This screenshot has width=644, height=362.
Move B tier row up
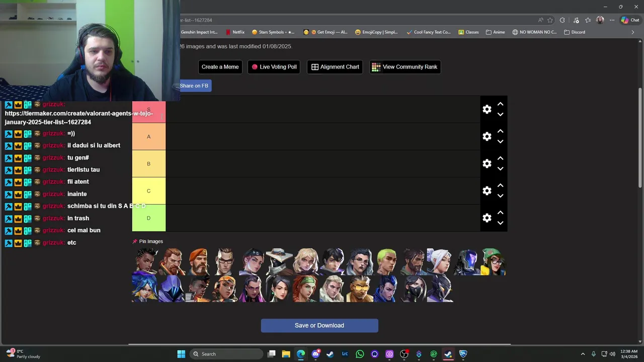pos(500,158)
